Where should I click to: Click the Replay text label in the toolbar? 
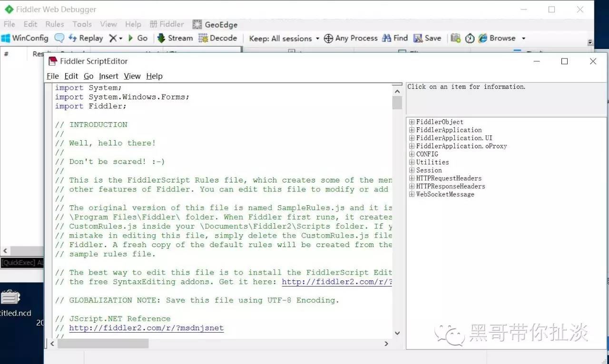tap(91, 38)
